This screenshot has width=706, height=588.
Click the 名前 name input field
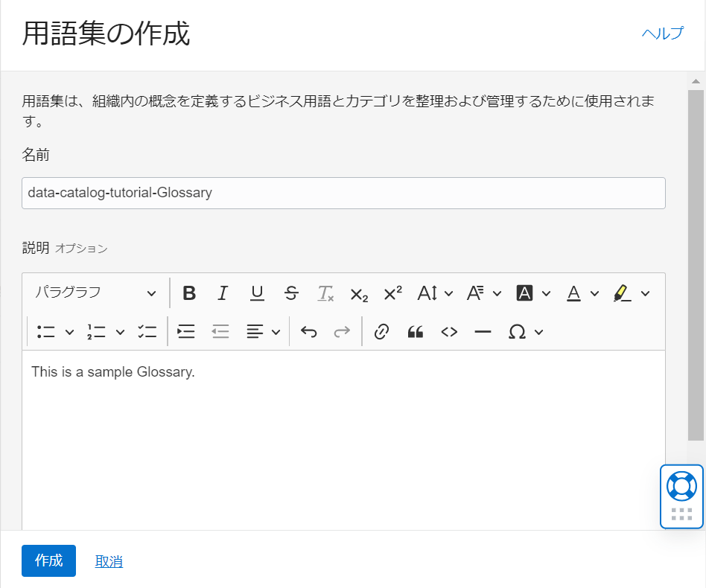point(343,193)
